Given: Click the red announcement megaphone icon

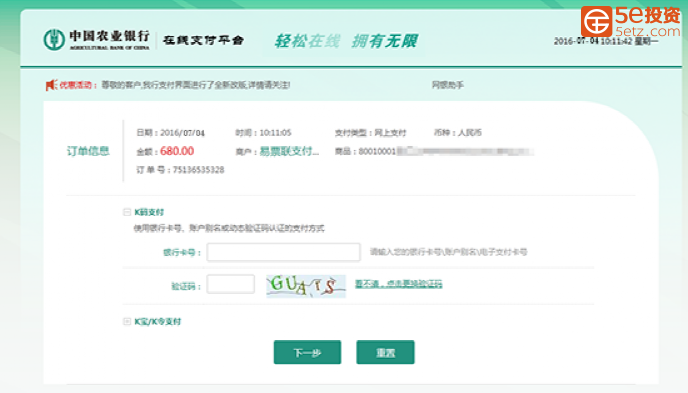Looking at the screenshot, I should (51, 85).
